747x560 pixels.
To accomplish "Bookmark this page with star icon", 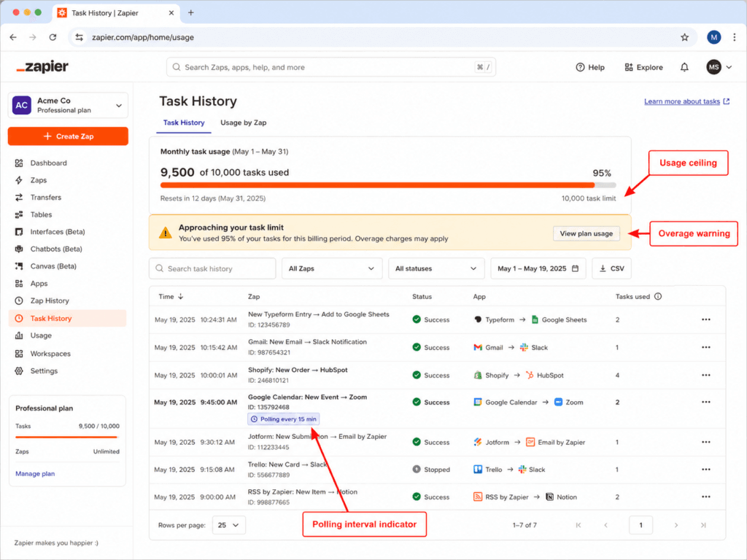I will coord(684,37).
